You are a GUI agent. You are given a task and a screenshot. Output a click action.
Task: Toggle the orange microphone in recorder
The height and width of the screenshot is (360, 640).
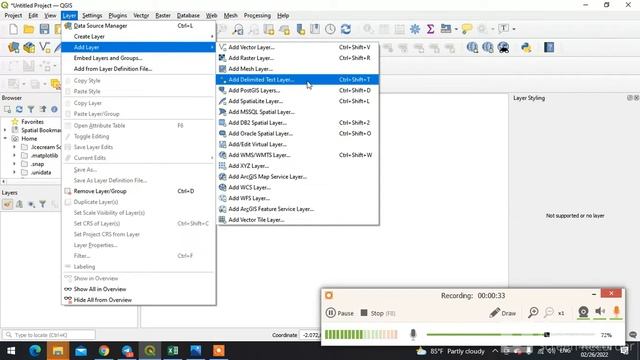(616, 312)
